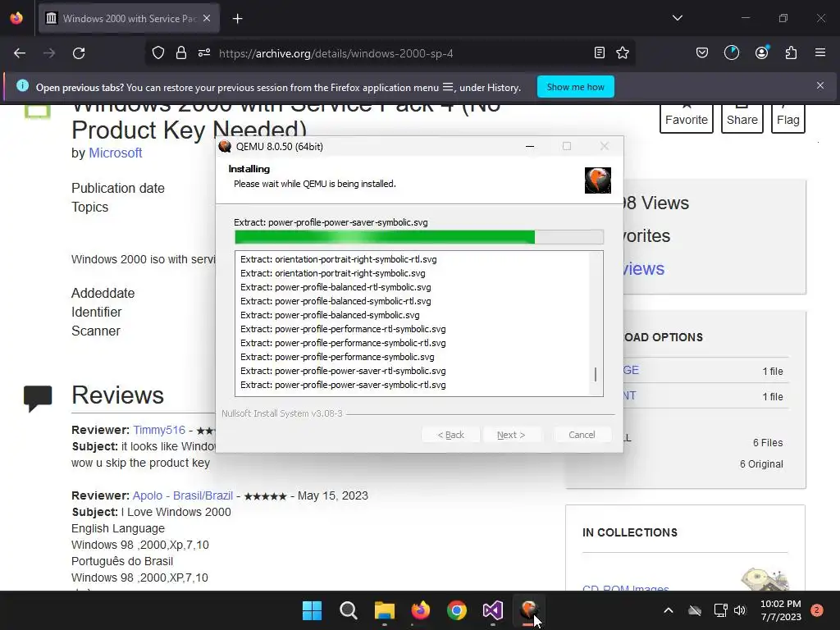840x630 pixels.
Task: Minimize the QEMU installer window
Action: coord(530,146)
